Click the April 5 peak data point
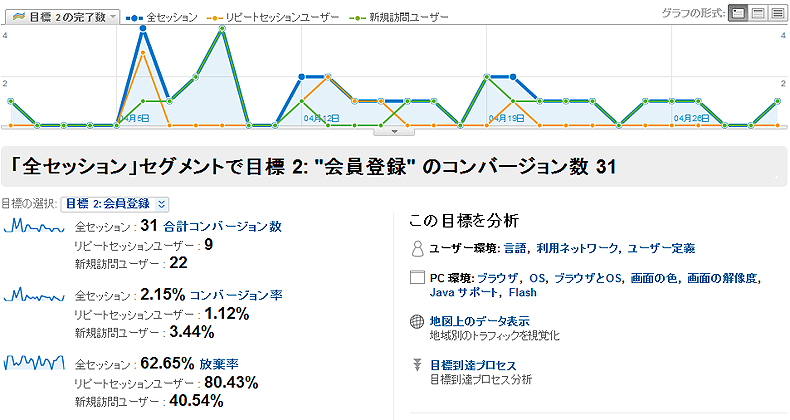The image size is (790, 420). point(143,29)
